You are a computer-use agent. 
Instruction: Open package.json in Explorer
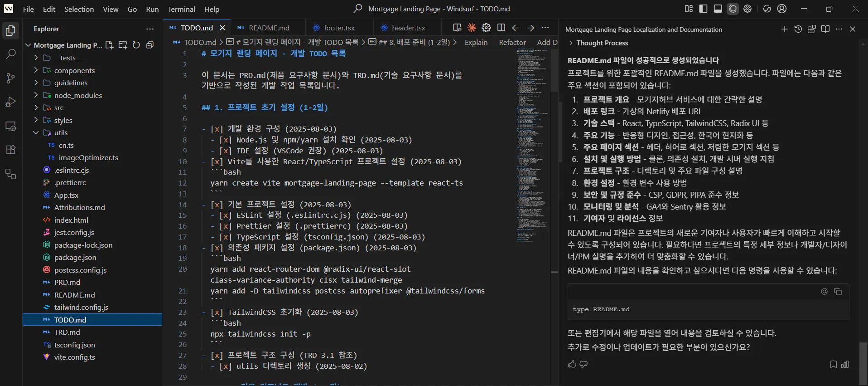pyautogui.click(x=75, y=257)
